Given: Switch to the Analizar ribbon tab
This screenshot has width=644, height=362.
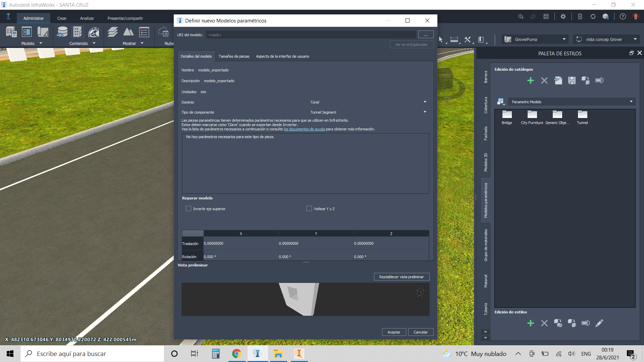Looking at the screenshot, I should tap(87, 18).
